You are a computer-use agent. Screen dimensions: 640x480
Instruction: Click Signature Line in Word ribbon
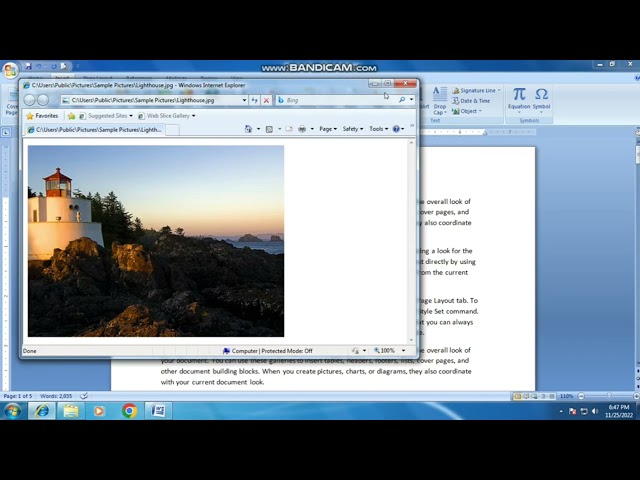(x=473, y=91)
